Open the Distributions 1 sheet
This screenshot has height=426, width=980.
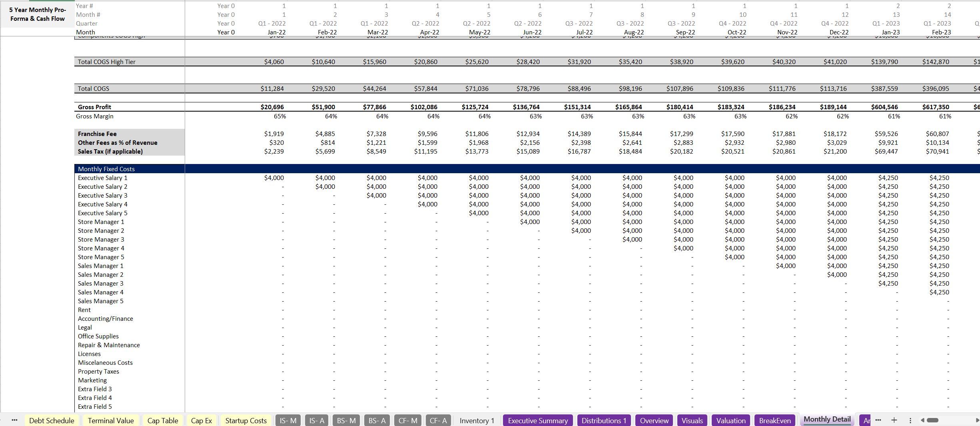click(x=604, y=420)
